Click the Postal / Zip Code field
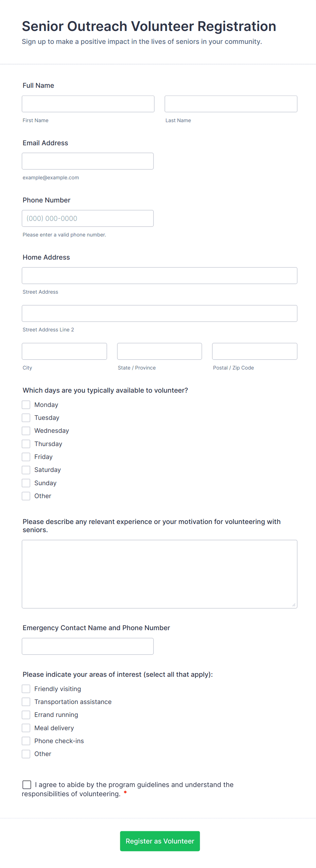 (254, 351)
